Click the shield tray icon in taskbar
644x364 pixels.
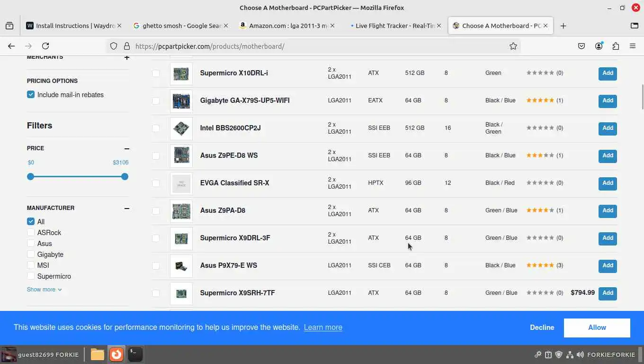(x=559, y=355)
